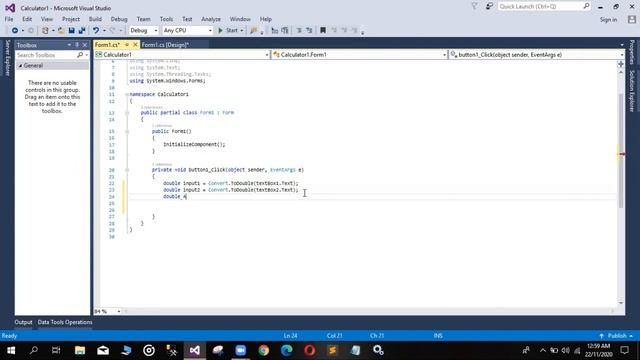Close the Form1.cs tab
Image resolution: width=640 pixels, height=360 pixels.
(135, 45)
